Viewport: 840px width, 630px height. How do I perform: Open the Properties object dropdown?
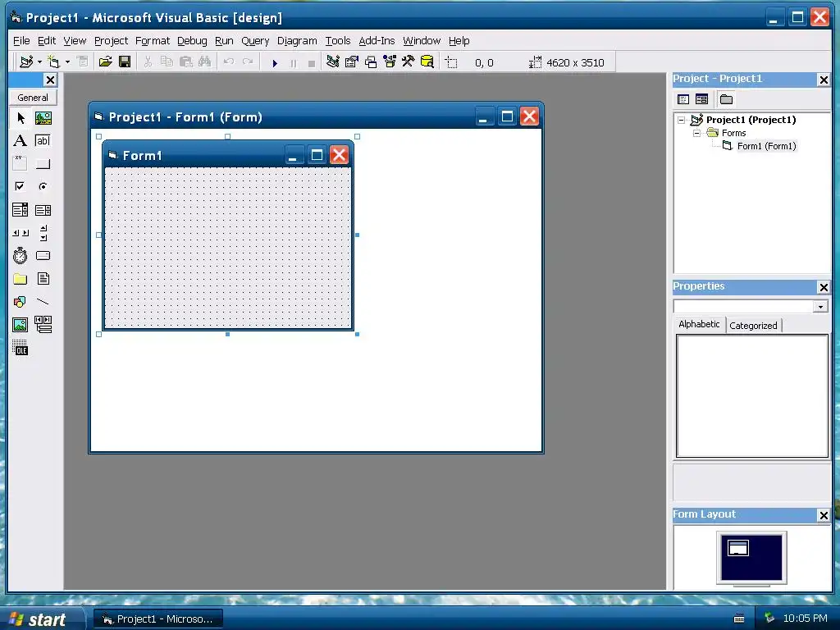pos(820,307)
